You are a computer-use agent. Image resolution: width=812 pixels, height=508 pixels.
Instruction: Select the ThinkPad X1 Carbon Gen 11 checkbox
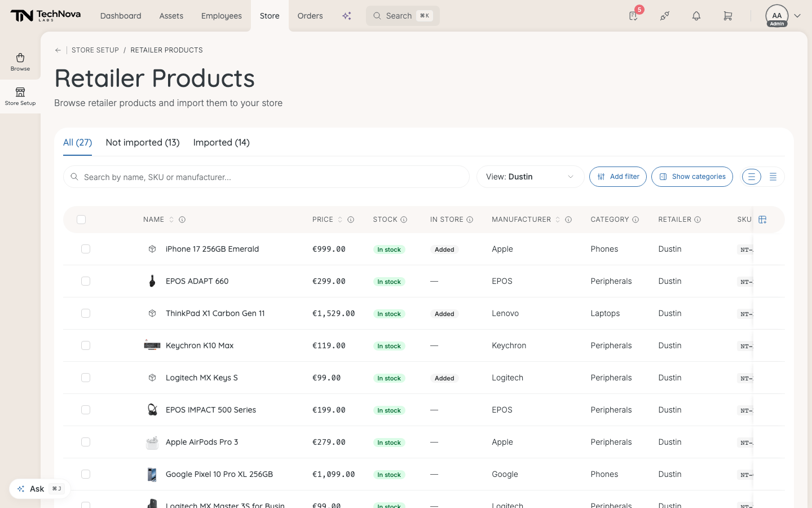click(86, 313)
